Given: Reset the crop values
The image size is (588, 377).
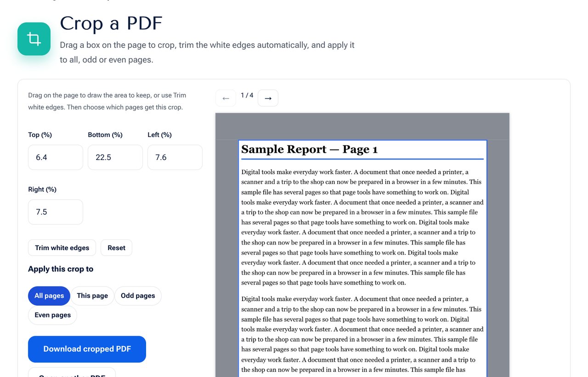Looking at the screenshot, I should click(x=116, y=248).
